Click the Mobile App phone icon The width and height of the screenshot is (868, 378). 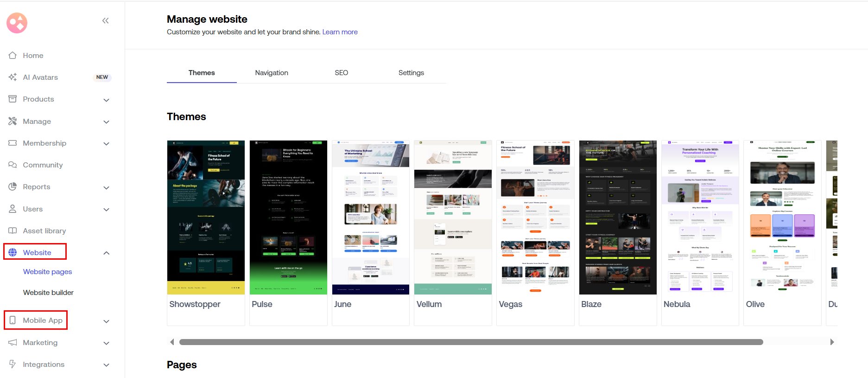click(13, 320)
